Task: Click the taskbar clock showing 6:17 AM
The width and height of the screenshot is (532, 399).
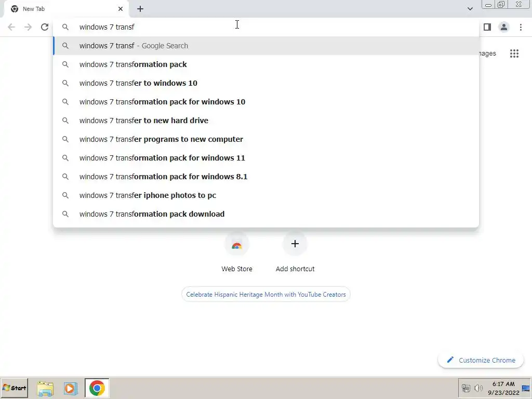Action: coord(503,388)
